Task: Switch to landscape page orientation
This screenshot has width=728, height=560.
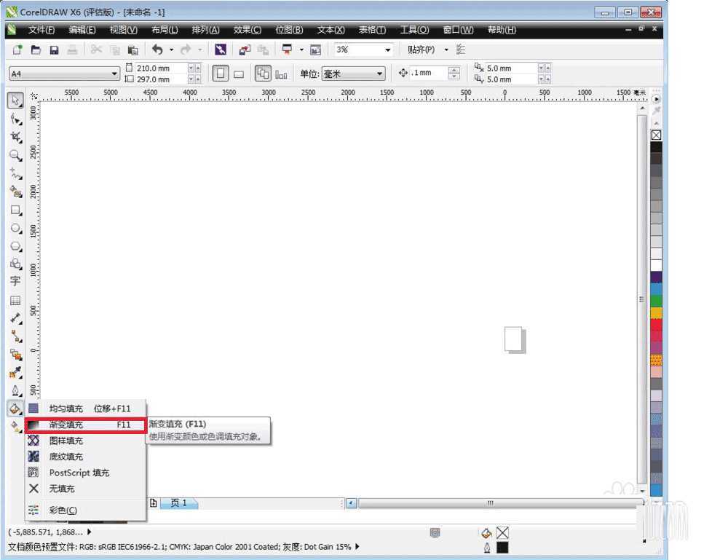Action: (239, 73)
